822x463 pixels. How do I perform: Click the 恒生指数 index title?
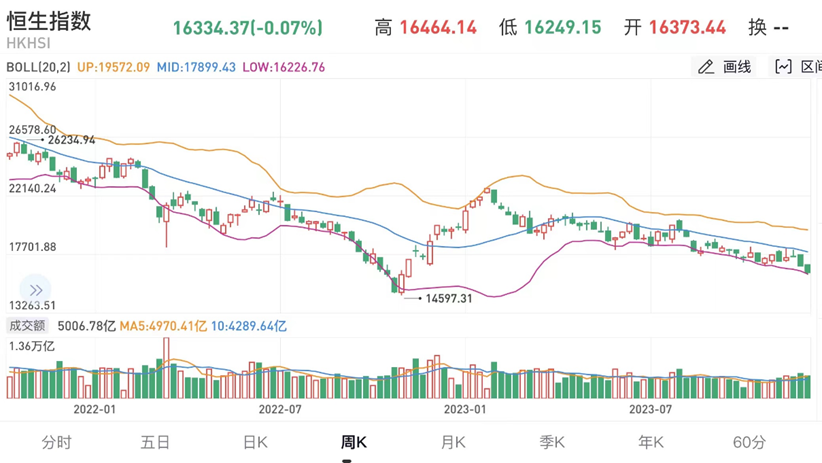[49, 21]
